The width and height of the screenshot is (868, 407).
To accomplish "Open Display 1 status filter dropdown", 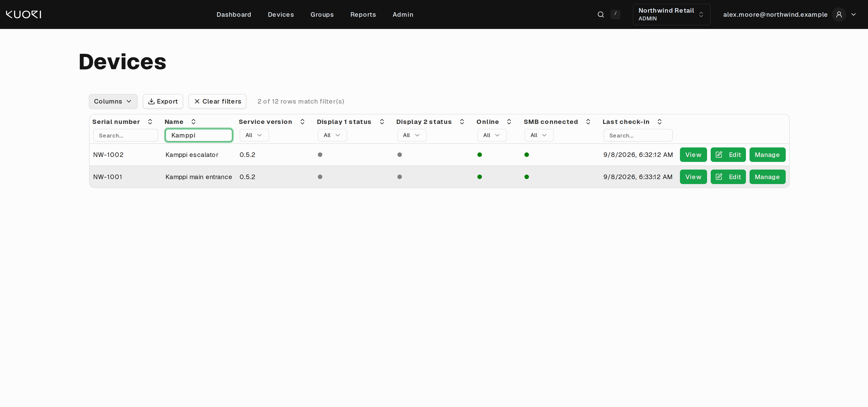I will 332,135.
